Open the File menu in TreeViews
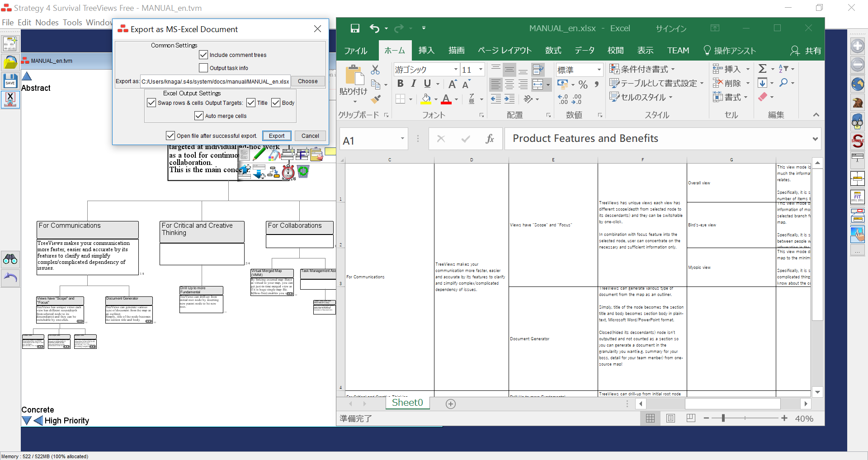This screenshot has width=868, height=460. [8, 23]
